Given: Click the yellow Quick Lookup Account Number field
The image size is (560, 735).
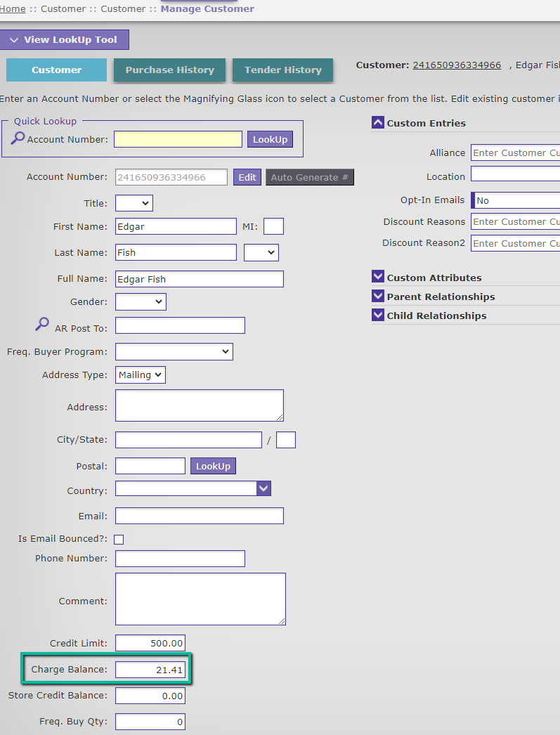Looking at the screenshot, I should coord(178,139).
